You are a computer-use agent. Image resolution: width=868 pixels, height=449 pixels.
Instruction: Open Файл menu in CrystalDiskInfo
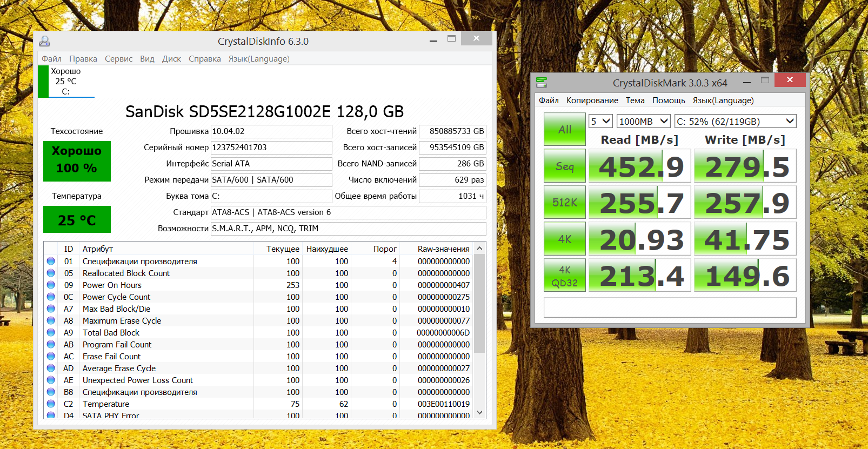(x=51, y=59)
